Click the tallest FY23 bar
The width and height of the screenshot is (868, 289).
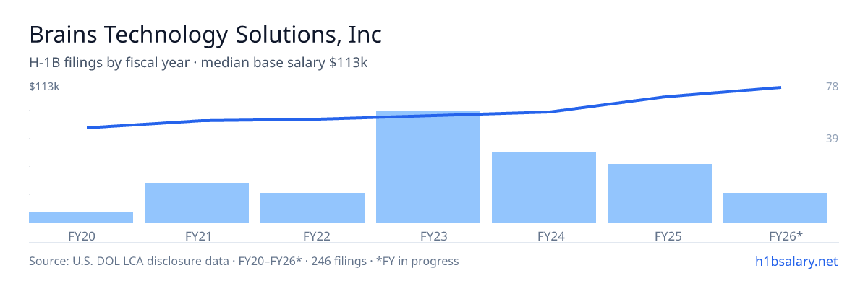point(428,167)
